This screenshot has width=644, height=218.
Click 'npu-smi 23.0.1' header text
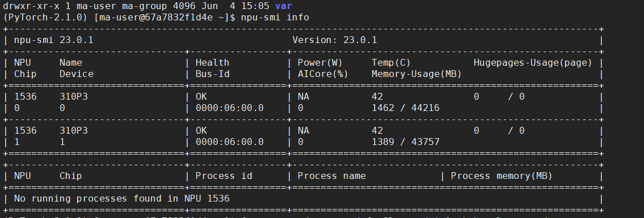pyautogui.click(x=54, y=40)
